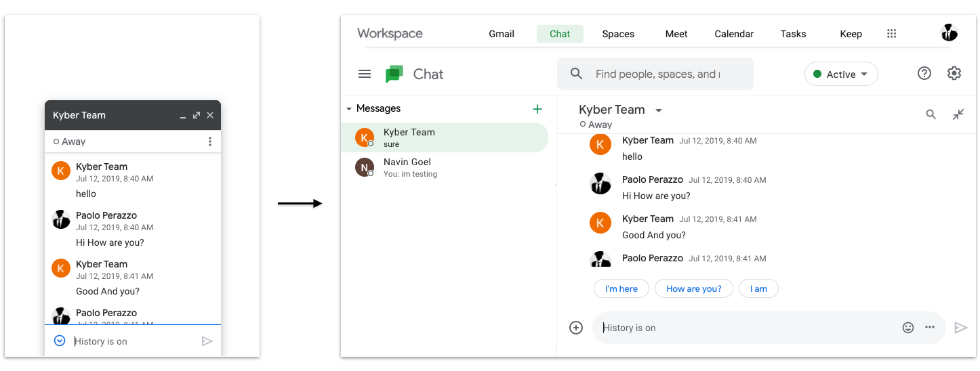
Task: Click the "Hi How are you?" message in popup
Action: pyautogui.click(x=110, y=242)
